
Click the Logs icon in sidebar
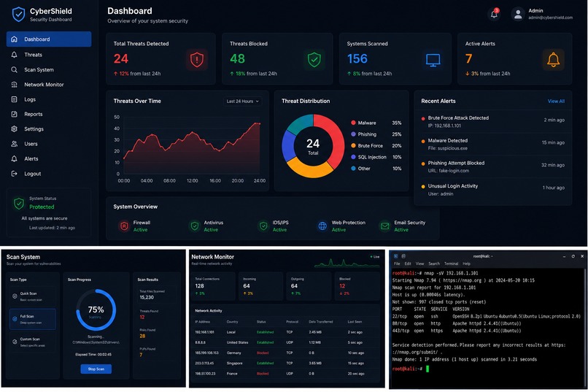click(15, 99)
